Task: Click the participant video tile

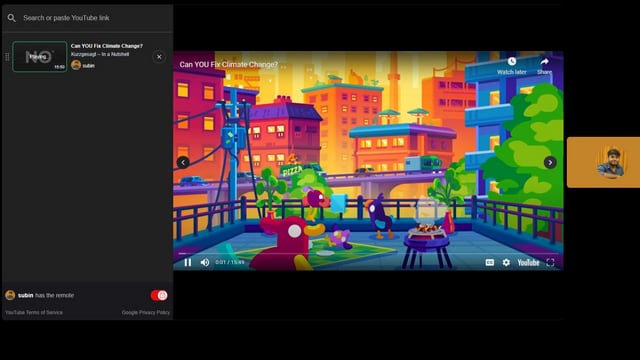Action: pyautogui.click(x=603, y=162)
